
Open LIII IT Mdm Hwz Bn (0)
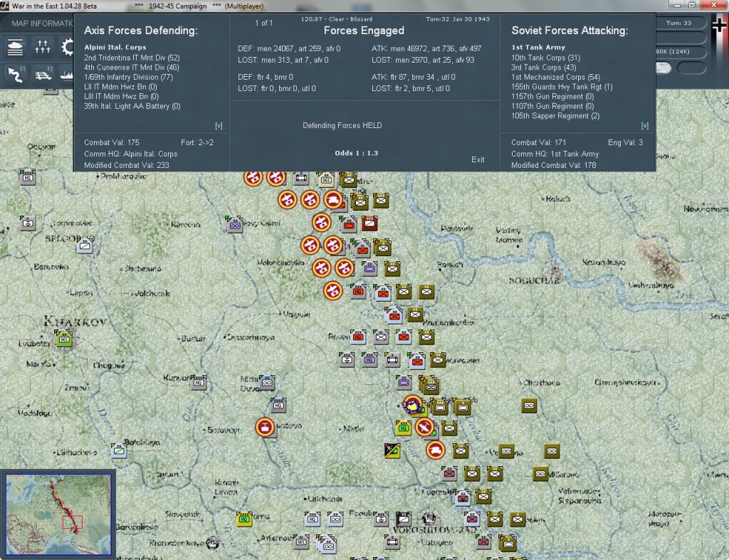coord(121,96)
